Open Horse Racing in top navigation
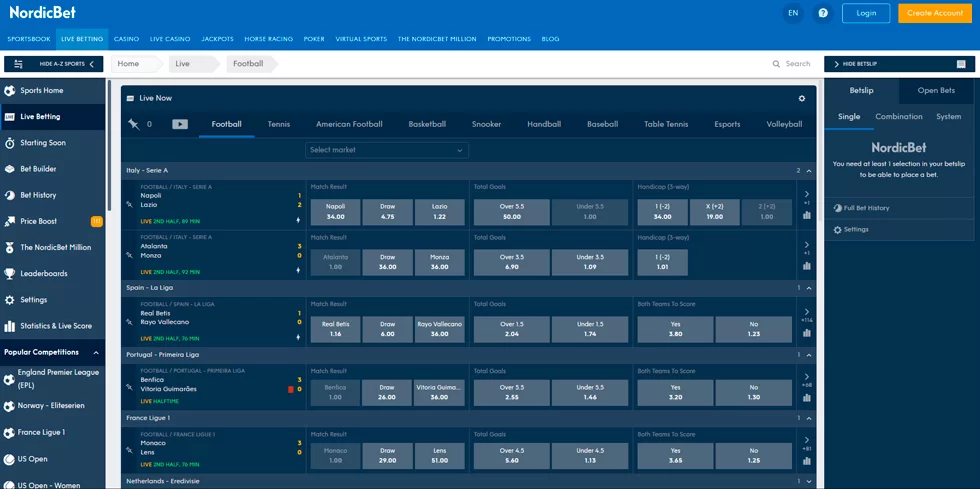980x489 pixels. tap(269, 39)
